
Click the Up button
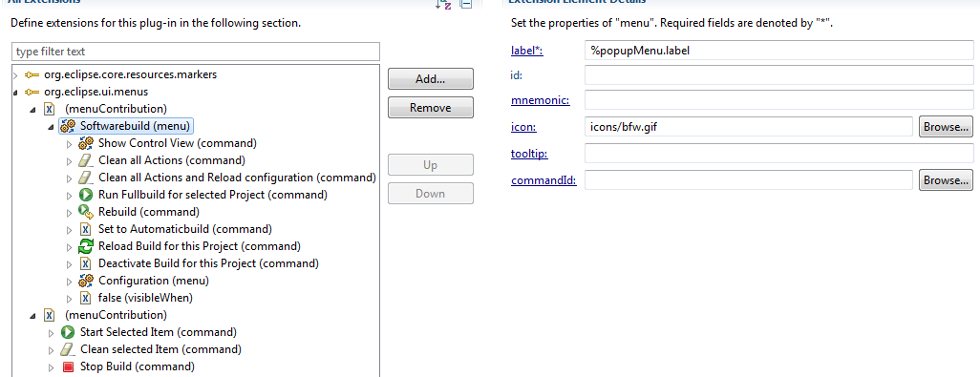coord(431,165)
